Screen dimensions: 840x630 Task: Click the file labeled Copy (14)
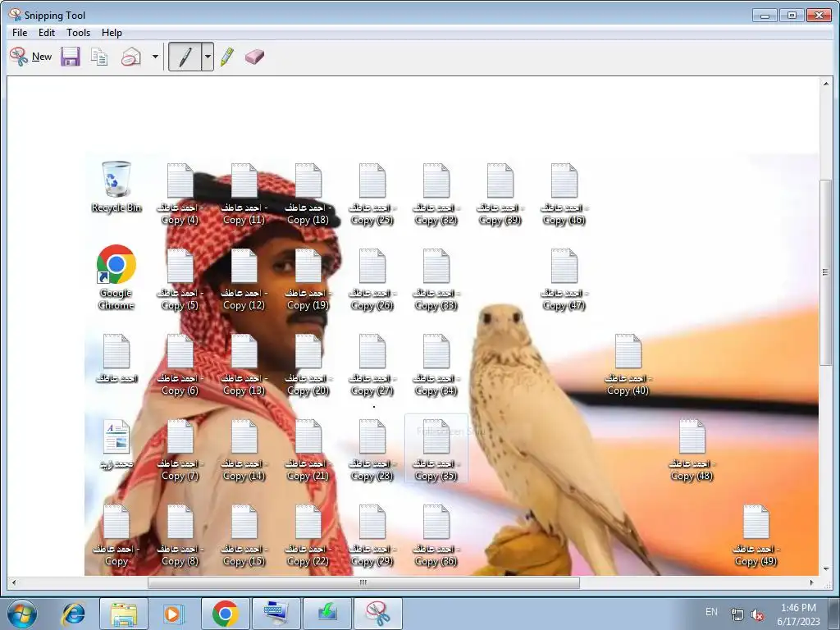click(x=244, y=449)
